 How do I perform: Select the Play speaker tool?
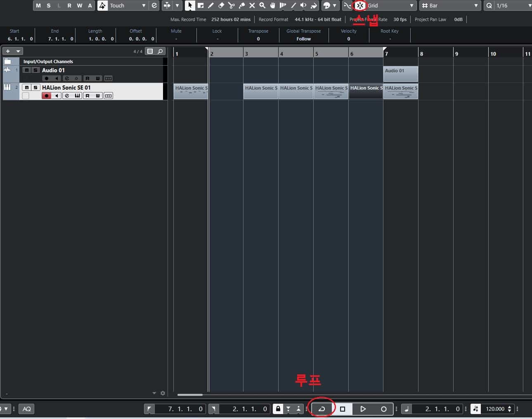point(304,5)
